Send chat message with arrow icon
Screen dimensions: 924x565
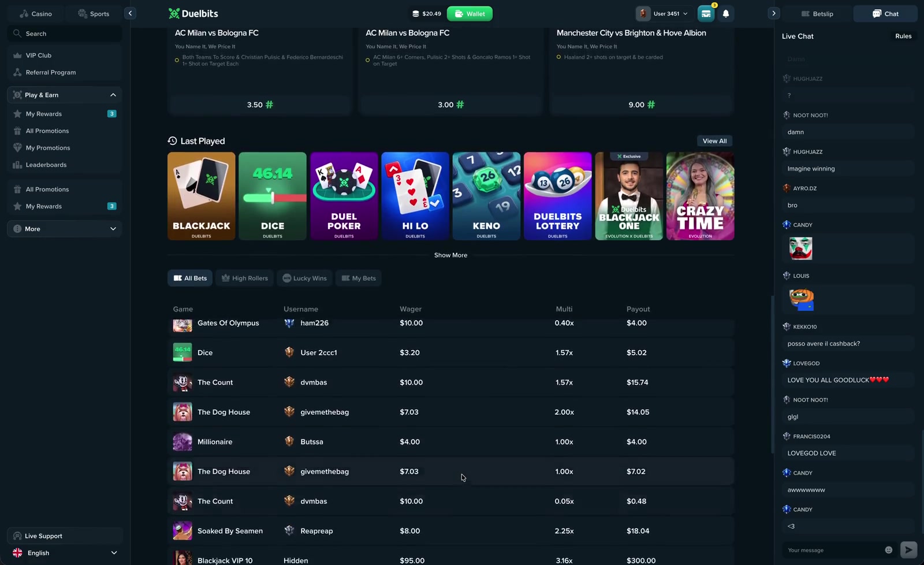tap(908, 549)
